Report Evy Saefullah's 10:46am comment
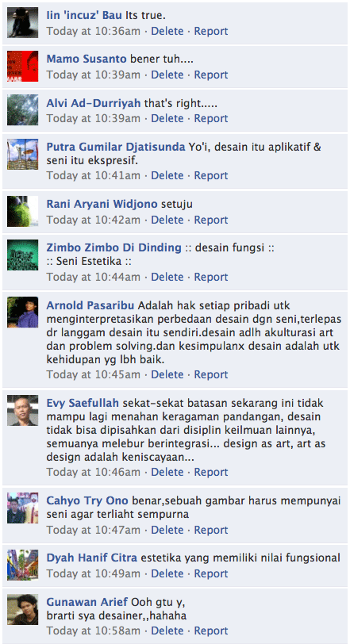Screen dimensions: 350x644 [x=211, y=473]
